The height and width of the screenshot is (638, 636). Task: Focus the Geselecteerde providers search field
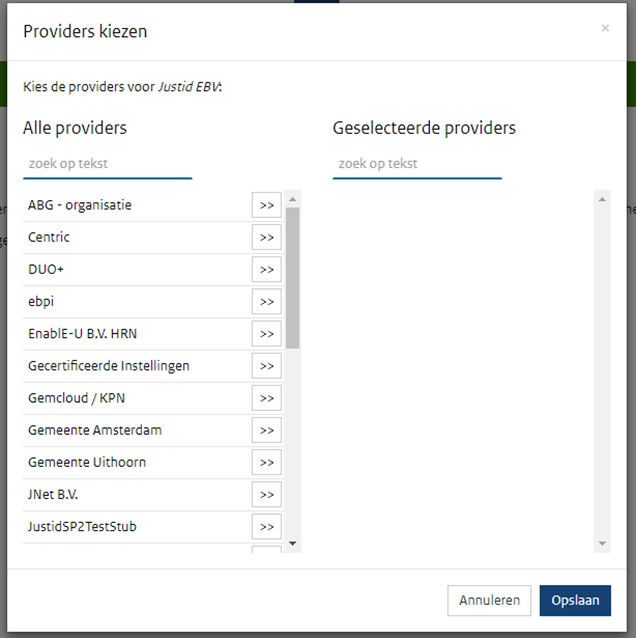pyautogui.click(x=417, y=164)
